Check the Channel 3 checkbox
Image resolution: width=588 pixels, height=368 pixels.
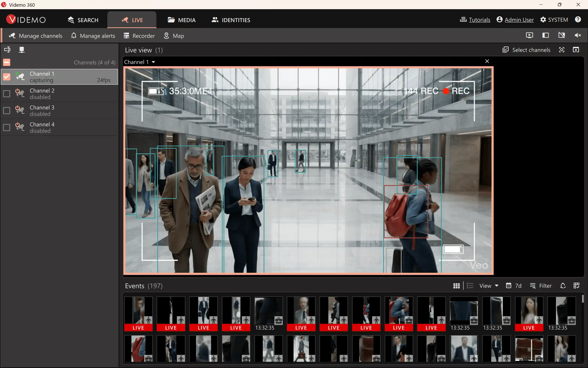(7, 110)
